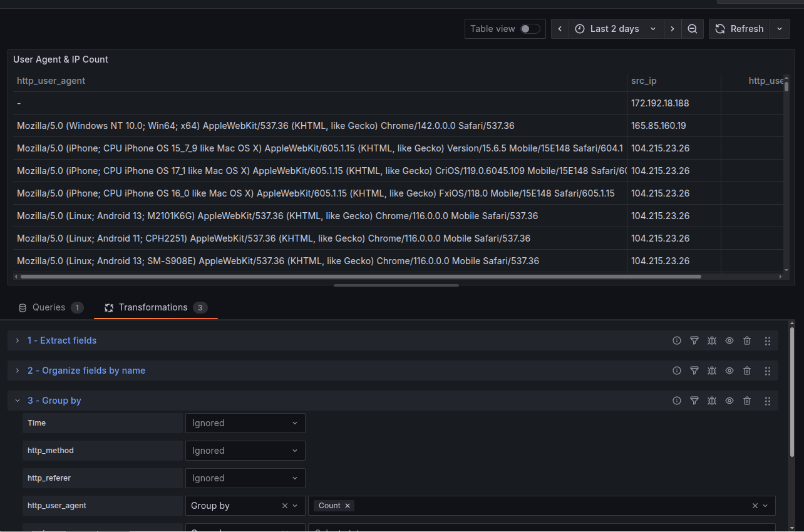The height and width of the screenshot is (532, 804).
Task: Delete the Extract fields transformation
Action: click(x=747, y=340)
